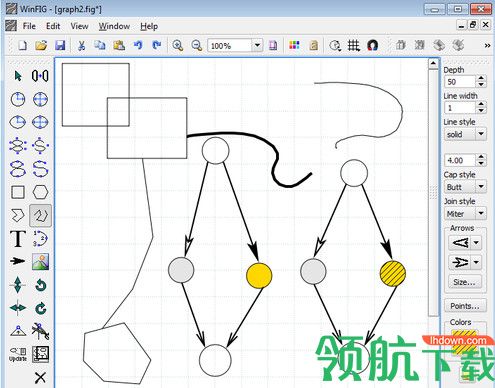
Task: Expand the Line style dropdown
Action: pos(481,134)
